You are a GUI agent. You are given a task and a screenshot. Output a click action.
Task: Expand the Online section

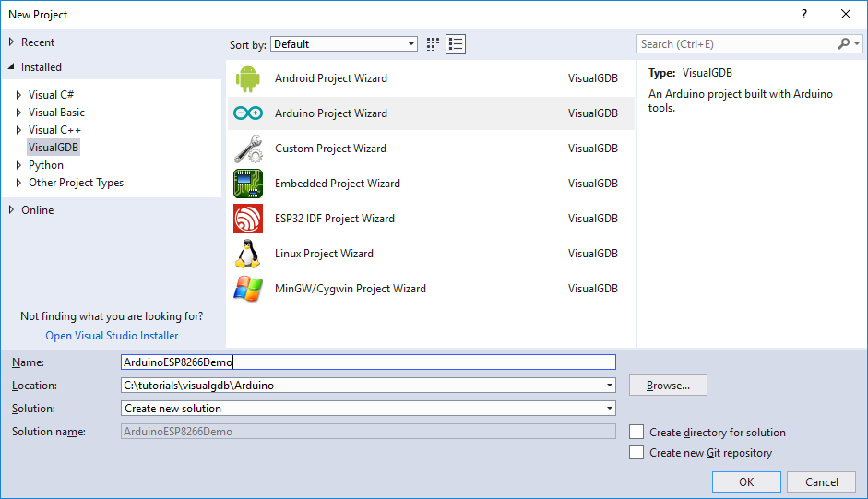(11, 210)
